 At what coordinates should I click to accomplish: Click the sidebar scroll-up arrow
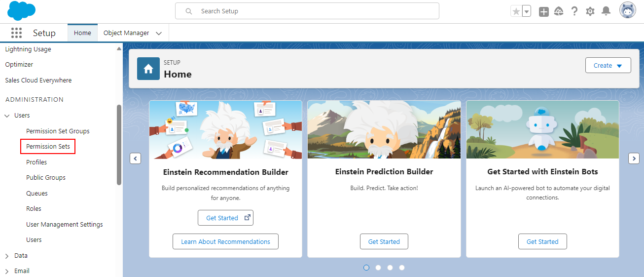tap(119, 48)
